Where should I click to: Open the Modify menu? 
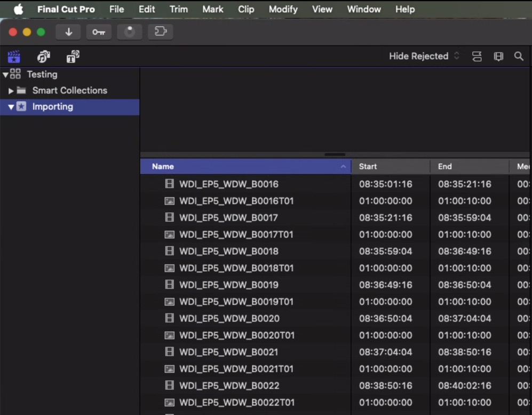283,9
